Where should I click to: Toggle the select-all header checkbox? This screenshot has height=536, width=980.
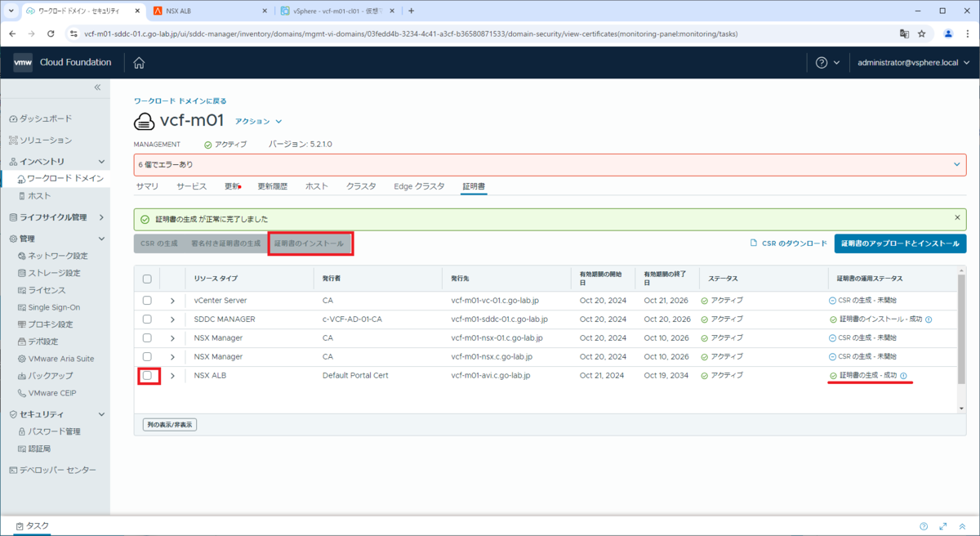[x=147, y=279]
